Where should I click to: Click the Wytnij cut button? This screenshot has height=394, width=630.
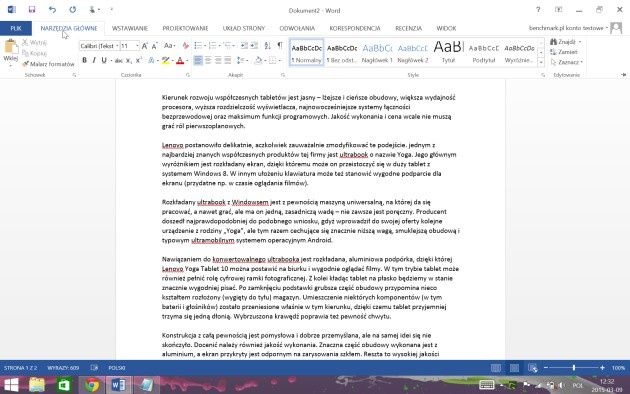35,43
